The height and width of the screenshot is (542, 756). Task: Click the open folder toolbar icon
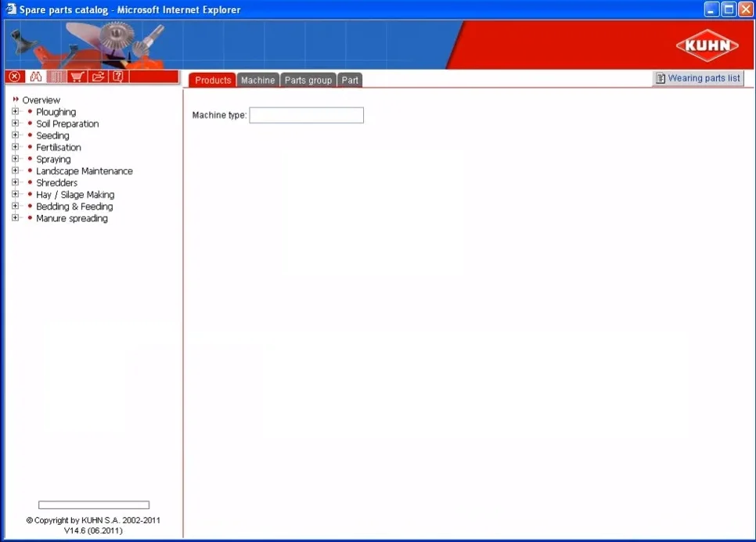click(98, 77)
